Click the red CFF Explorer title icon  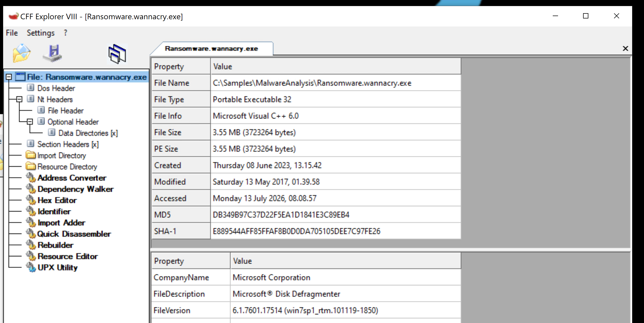click(x=13, y=16)
